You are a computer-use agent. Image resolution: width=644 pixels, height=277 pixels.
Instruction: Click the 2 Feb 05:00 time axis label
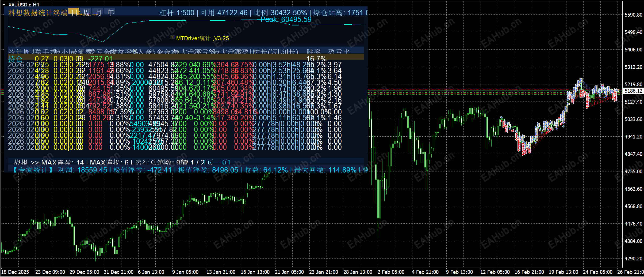click(391, 272)
